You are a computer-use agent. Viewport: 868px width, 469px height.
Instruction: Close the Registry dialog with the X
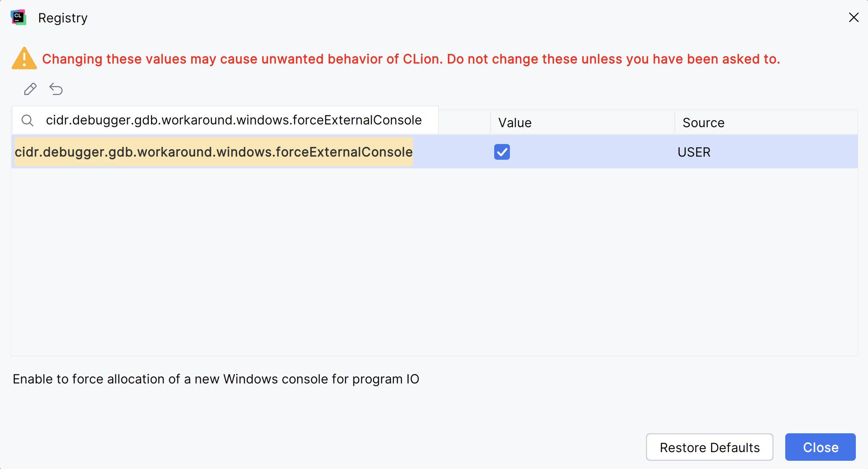[x=854, y=17]
